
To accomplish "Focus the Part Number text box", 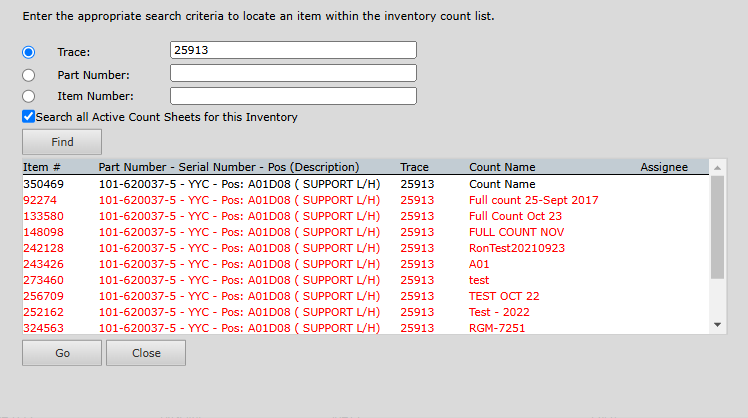I will click(x=293, y=73).
